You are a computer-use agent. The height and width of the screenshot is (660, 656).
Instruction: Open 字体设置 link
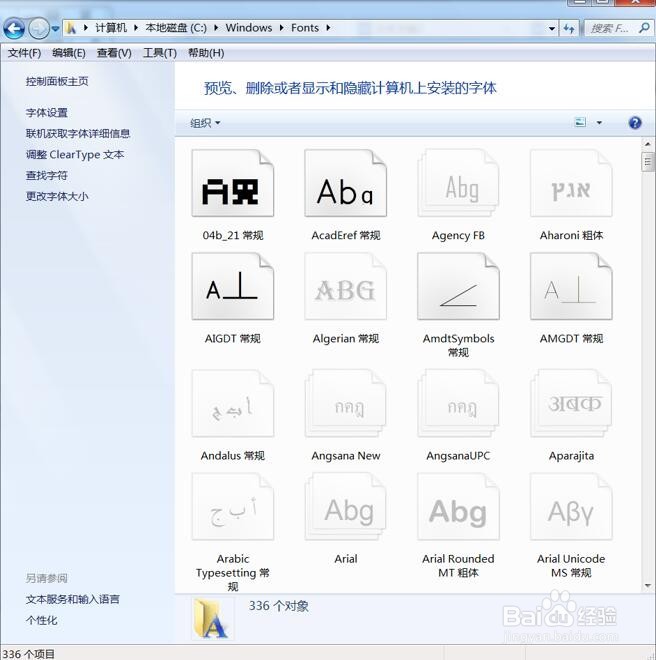[46, 113]
